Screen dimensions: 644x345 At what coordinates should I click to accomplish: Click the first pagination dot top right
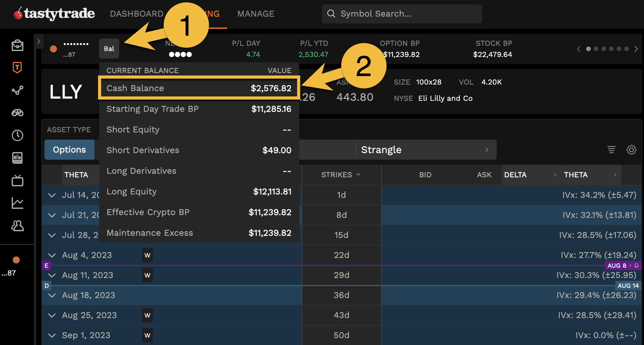pos(589,49)
